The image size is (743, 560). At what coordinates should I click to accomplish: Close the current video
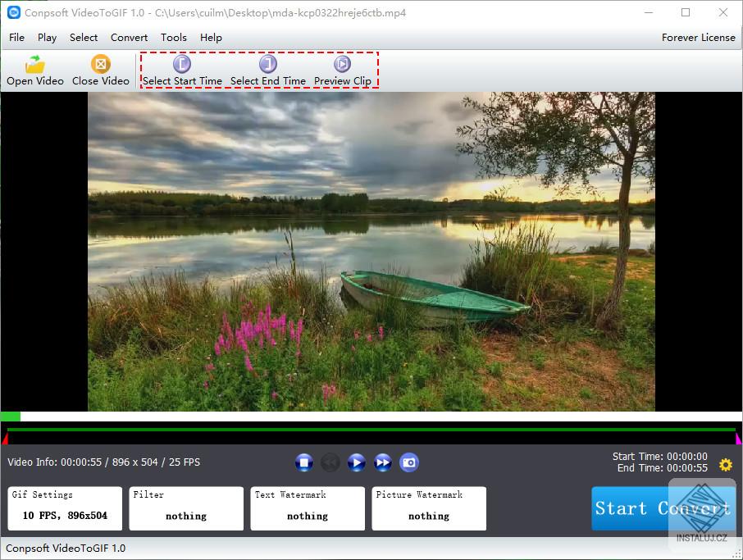pos(100,70)
